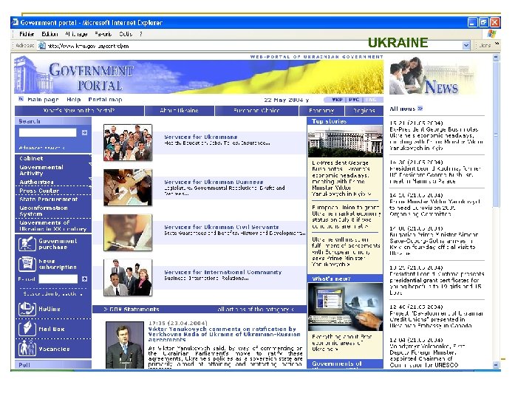Click the search go arrow button
Viewport: 532px width, 399px height.
(84, 132)
